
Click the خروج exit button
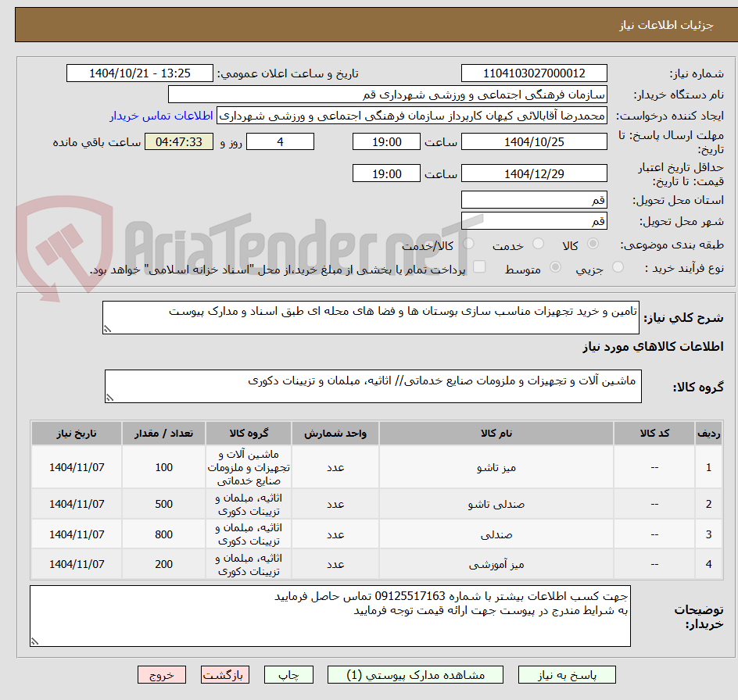coord(162,674)
